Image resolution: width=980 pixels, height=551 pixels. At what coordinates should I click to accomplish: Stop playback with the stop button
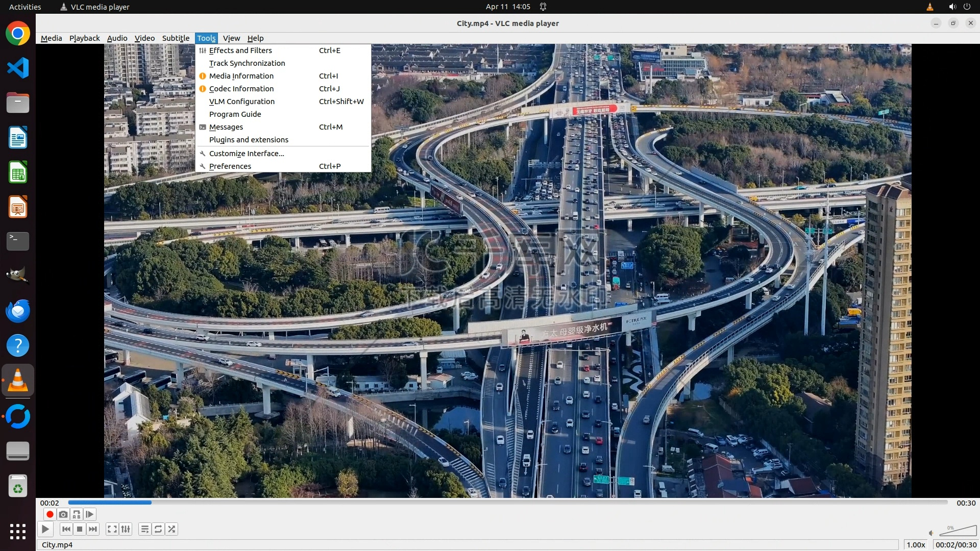coord(80,529)
